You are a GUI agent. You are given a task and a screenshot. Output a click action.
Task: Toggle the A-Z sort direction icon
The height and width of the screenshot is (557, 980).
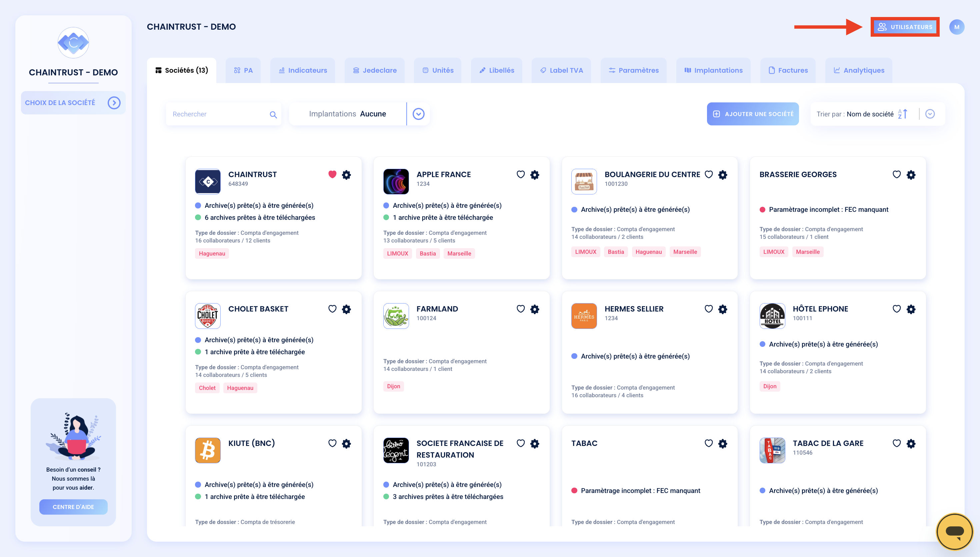click(x=903, y=114)
